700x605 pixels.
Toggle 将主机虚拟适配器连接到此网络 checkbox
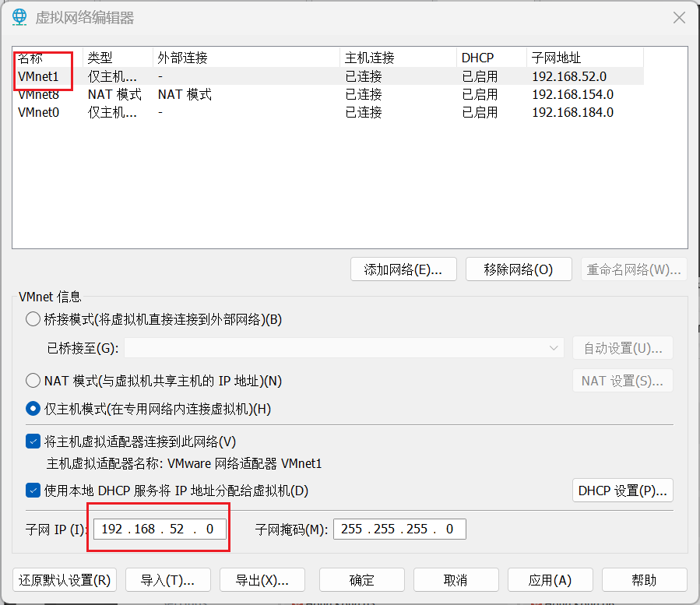tap(33, 441)
